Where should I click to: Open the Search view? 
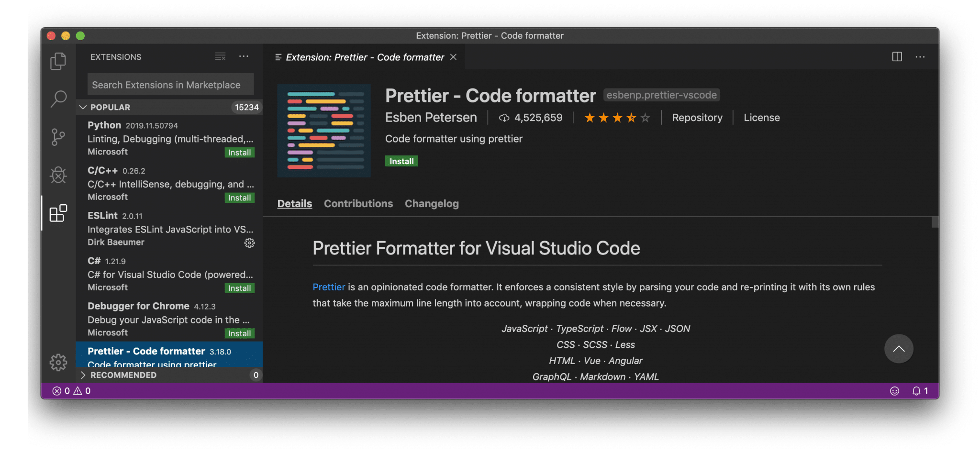tap(58, 99)
